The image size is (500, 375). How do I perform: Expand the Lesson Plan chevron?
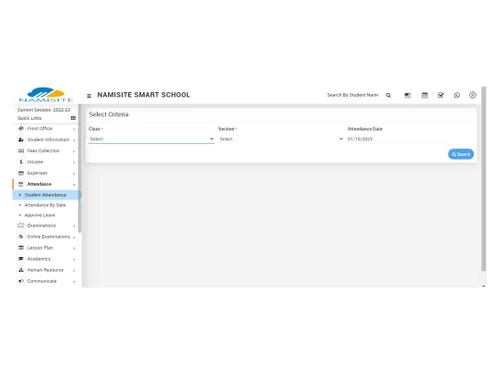point(74,248)
